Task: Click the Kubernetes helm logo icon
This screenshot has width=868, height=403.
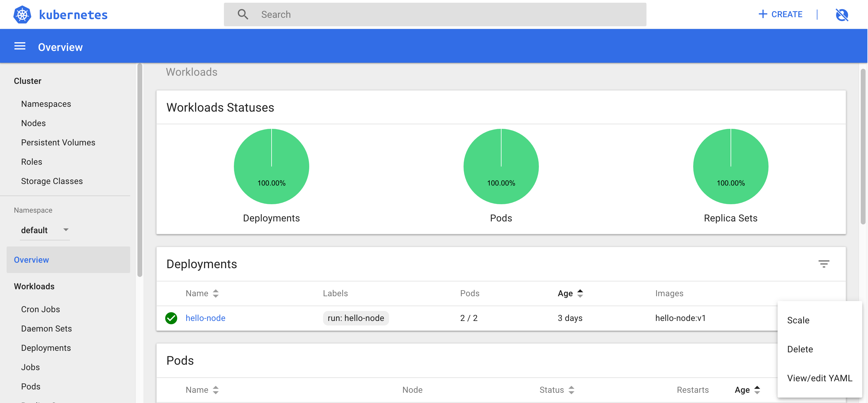Action: (22, 14)
